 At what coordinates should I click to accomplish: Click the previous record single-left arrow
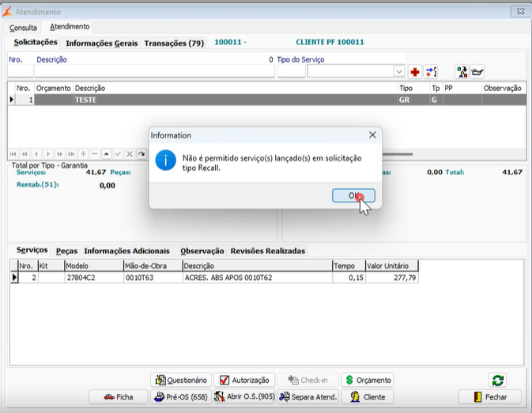(x=36, y=154)
